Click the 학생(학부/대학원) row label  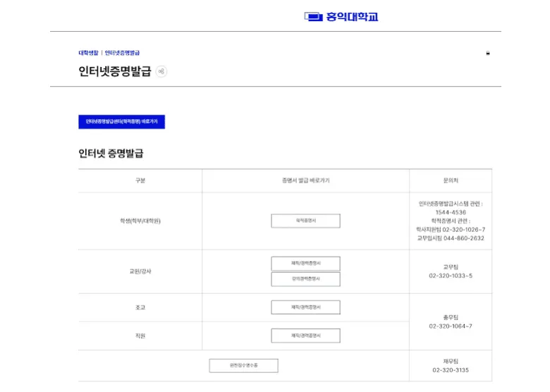coord(140,221)
